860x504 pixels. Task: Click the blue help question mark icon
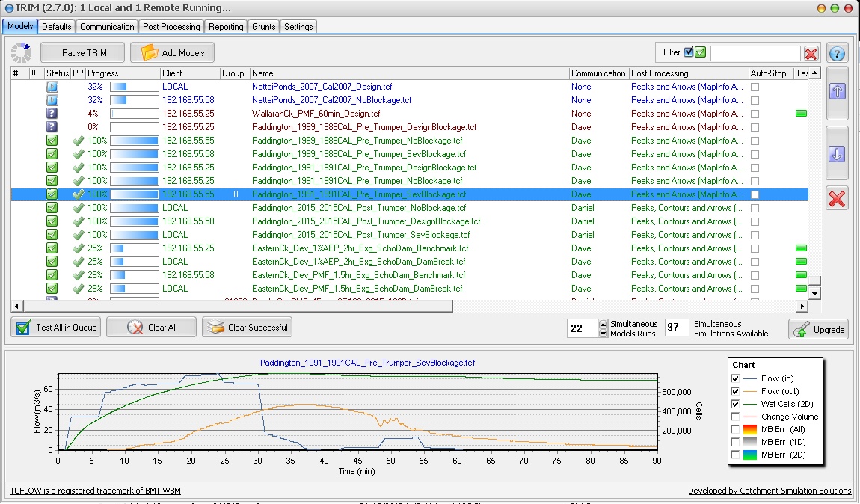click(837, 54)
